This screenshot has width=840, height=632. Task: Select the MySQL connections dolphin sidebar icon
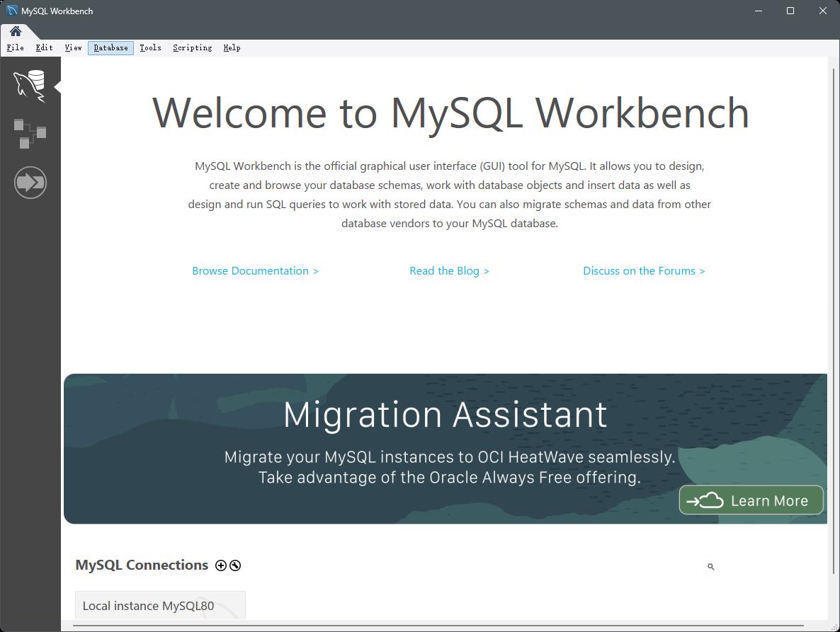click(x=30, y=86)
